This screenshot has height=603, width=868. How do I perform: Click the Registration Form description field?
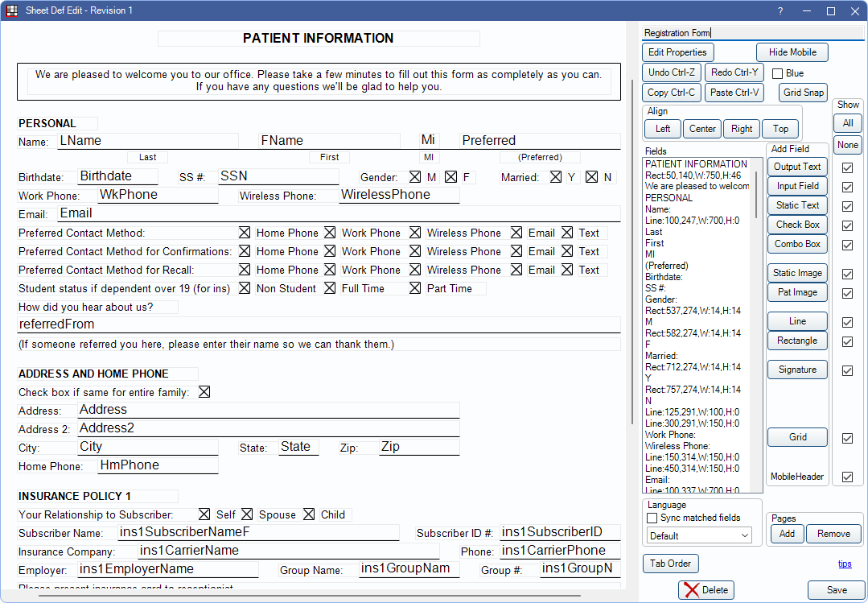click(752, 33)
